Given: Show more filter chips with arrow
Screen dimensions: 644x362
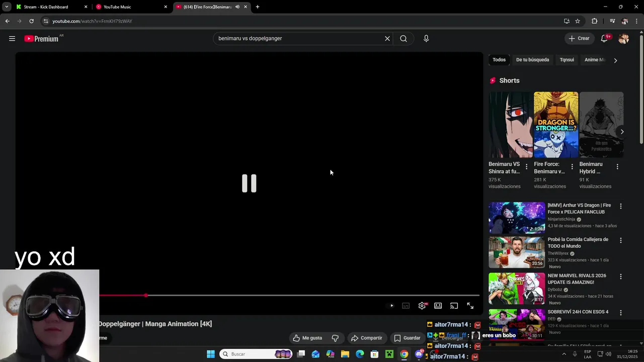Looking at the screenshot, I should [x=615, y=60].
